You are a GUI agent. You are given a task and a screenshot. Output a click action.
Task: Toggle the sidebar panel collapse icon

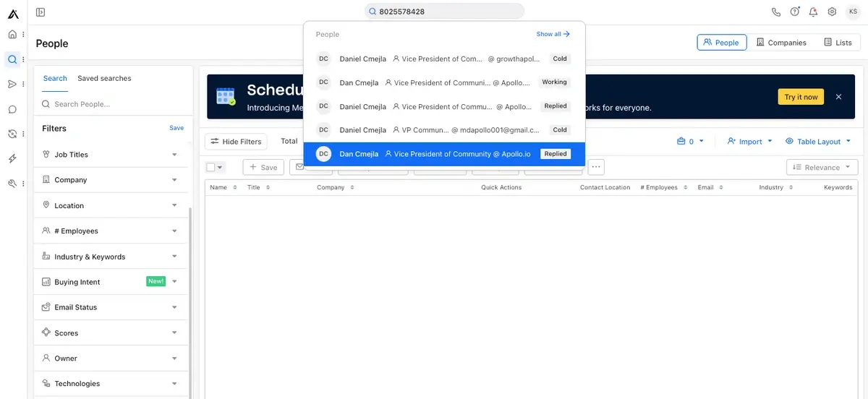click(x=41, y=12)
